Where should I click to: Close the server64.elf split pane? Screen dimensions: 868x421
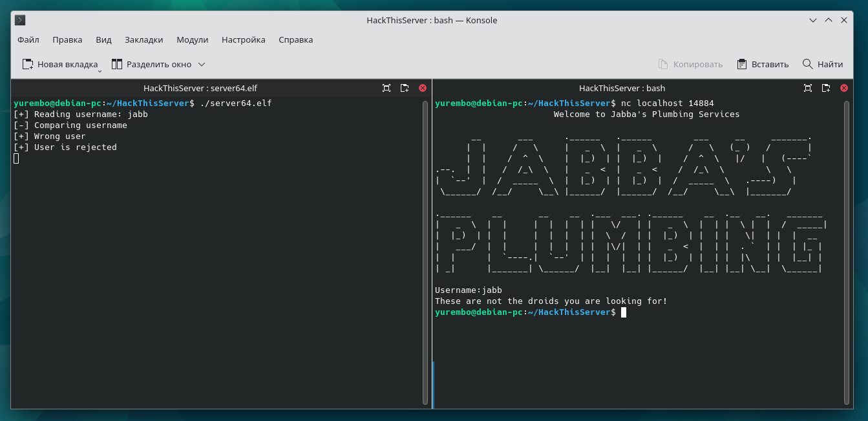(x=423, y=88)
